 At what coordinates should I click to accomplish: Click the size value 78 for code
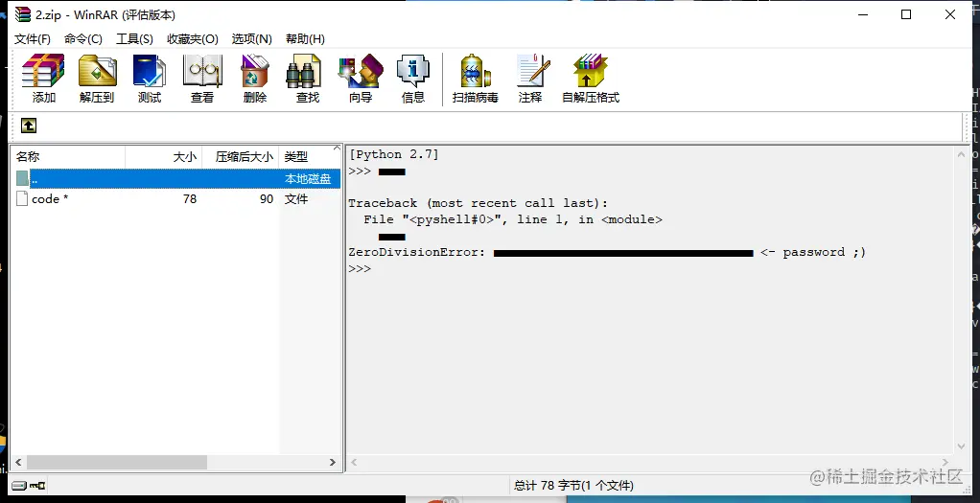[x=189, y=198]
